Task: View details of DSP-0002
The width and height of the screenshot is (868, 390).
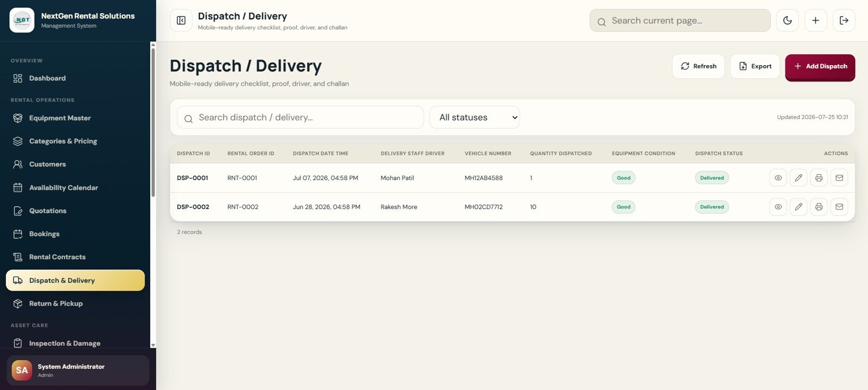Action: [x=778, y=207]
